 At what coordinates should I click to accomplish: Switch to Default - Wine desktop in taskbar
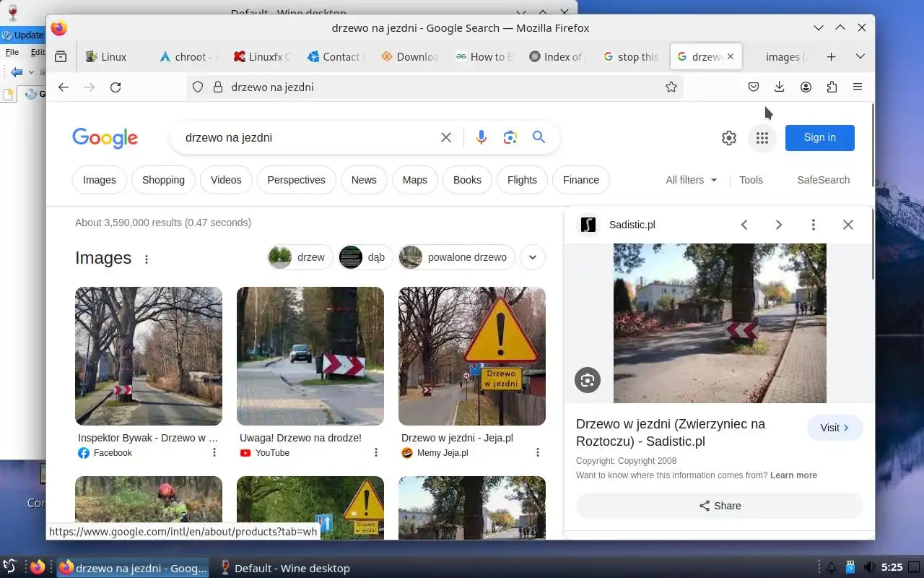point(284,568)
